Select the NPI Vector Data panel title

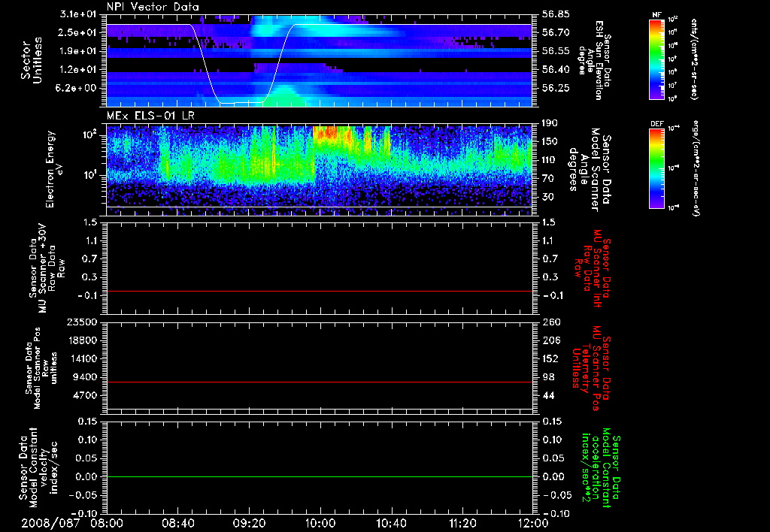point(153,7)
